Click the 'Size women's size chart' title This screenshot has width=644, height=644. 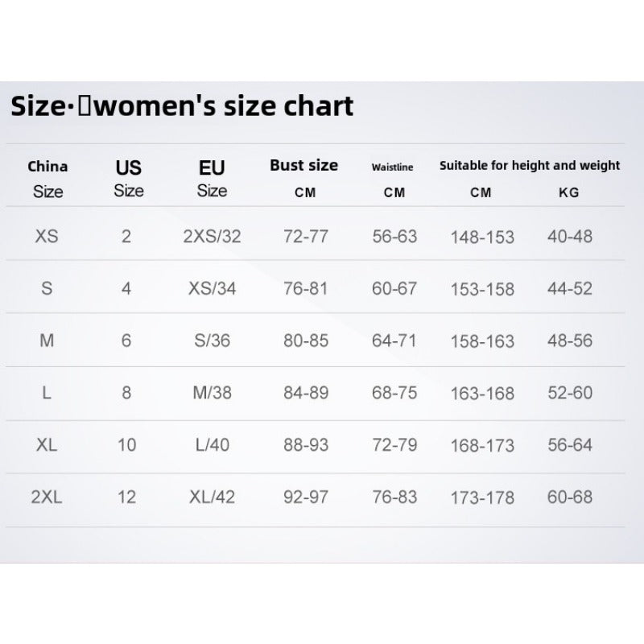[x=182, y=105]
